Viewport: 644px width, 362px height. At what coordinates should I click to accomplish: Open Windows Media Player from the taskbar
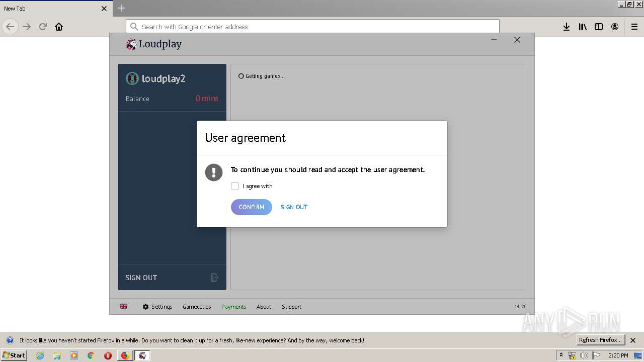(x=74, y=355)
